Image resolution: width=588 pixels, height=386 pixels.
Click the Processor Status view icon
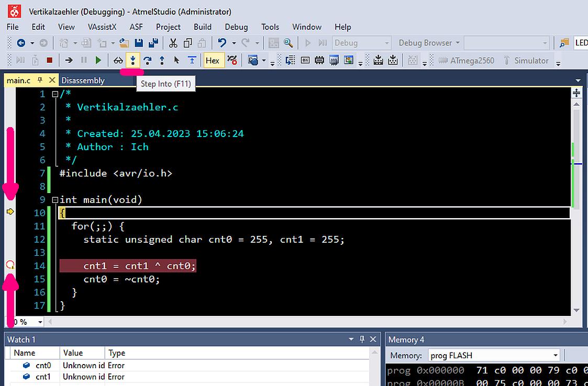(334, 60)
